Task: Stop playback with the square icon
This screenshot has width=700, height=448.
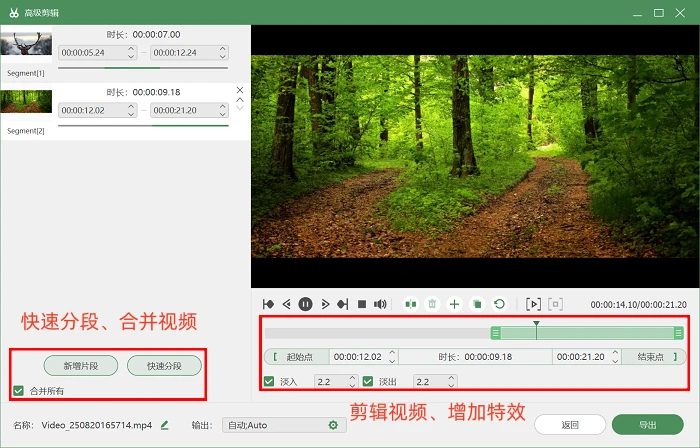Action: click(x=362, y=304)
